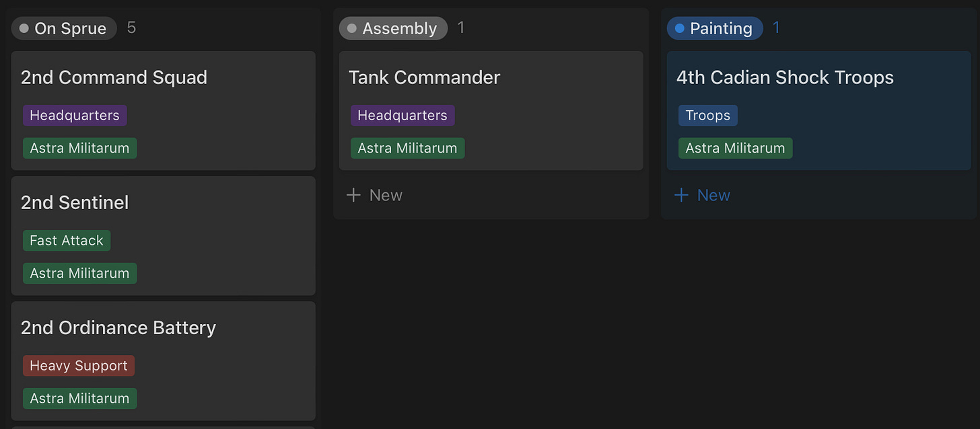Add New card under Painting
Image resolution: width=980 pixels, height=429 pixels.
tap(702, 195)
